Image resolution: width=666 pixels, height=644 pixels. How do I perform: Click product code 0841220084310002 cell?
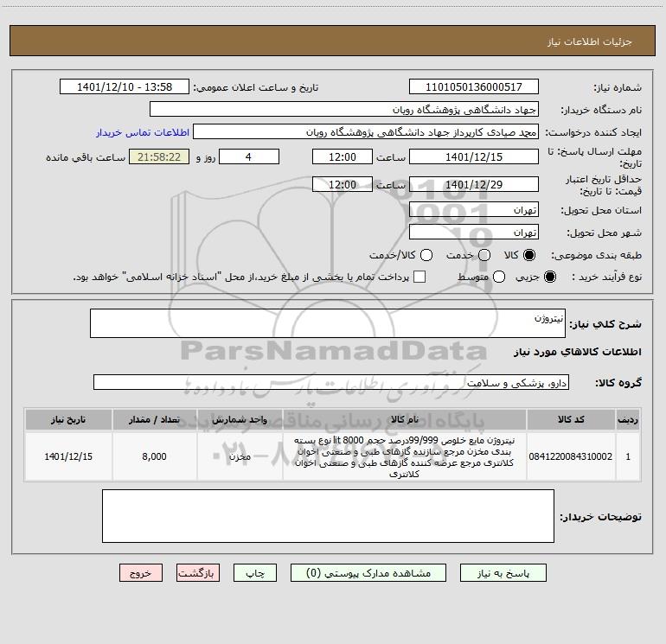pos(571,456)
